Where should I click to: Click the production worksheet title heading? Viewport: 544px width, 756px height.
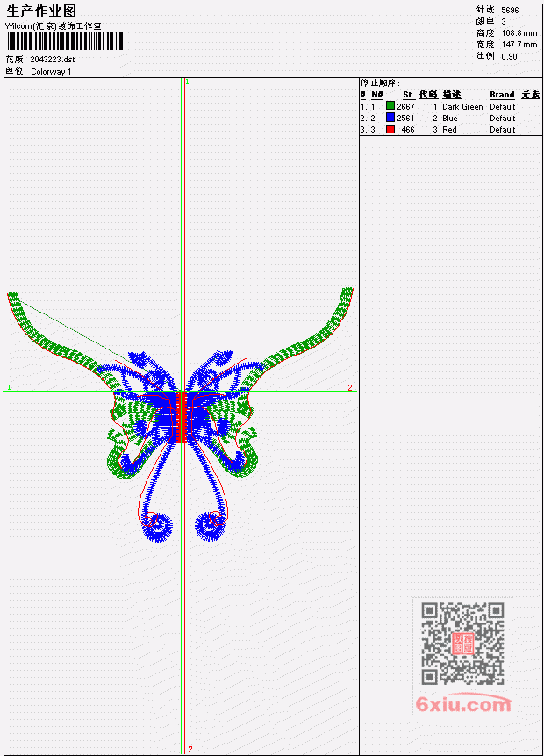pyautogui.click(x=41, y=11)
